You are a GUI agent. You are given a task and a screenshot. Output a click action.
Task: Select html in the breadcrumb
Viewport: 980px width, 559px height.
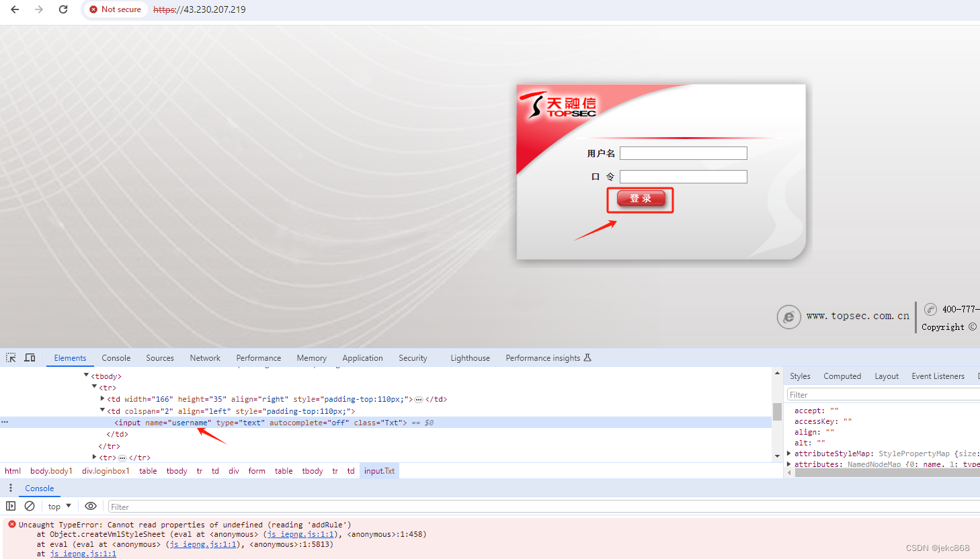(x=13, y=471)
